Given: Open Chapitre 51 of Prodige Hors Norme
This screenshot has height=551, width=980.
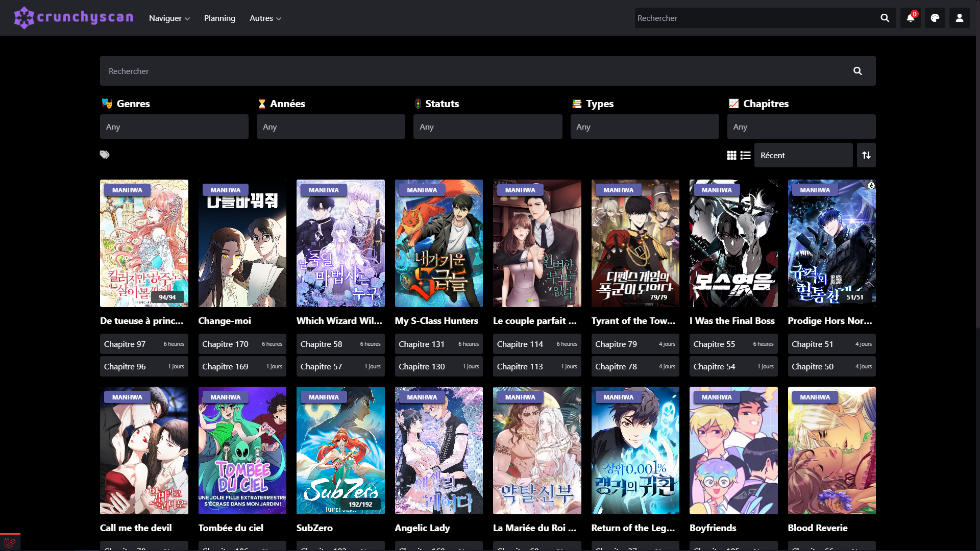Looking at the screenshot, I should pyautogui.click(x=832, y=344).
